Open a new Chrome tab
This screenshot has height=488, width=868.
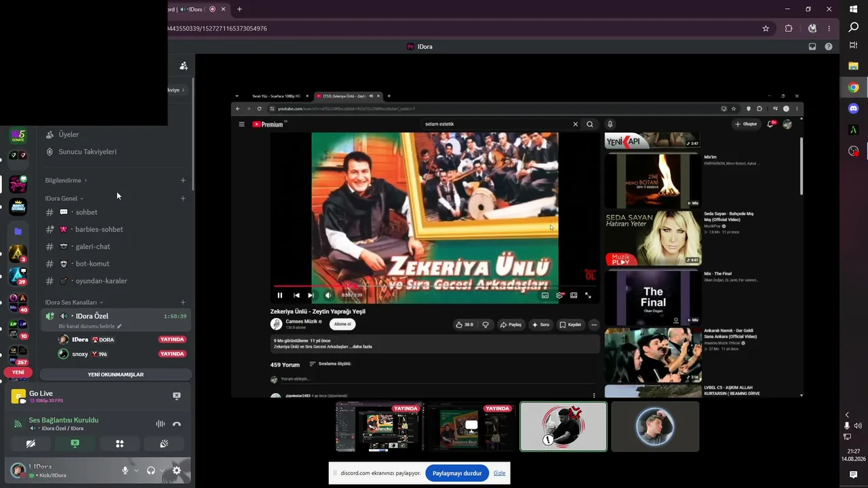239,9
